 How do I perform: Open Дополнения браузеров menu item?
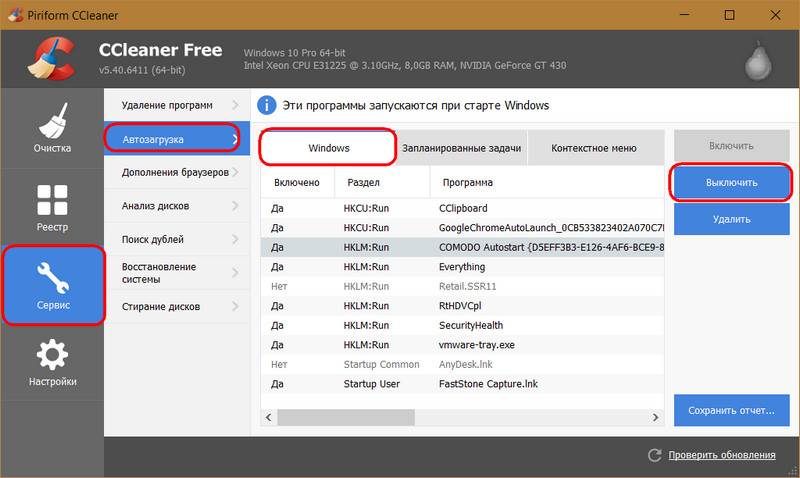pyautogui.click(x=177, y=172)
